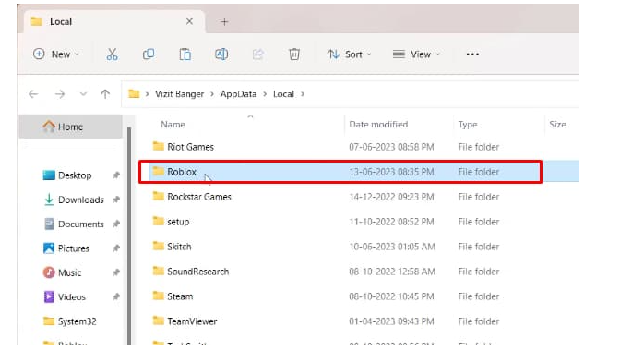Click the TeamViewer folder icon
Viewport: 644px width, 363px height.
(158, 321)
